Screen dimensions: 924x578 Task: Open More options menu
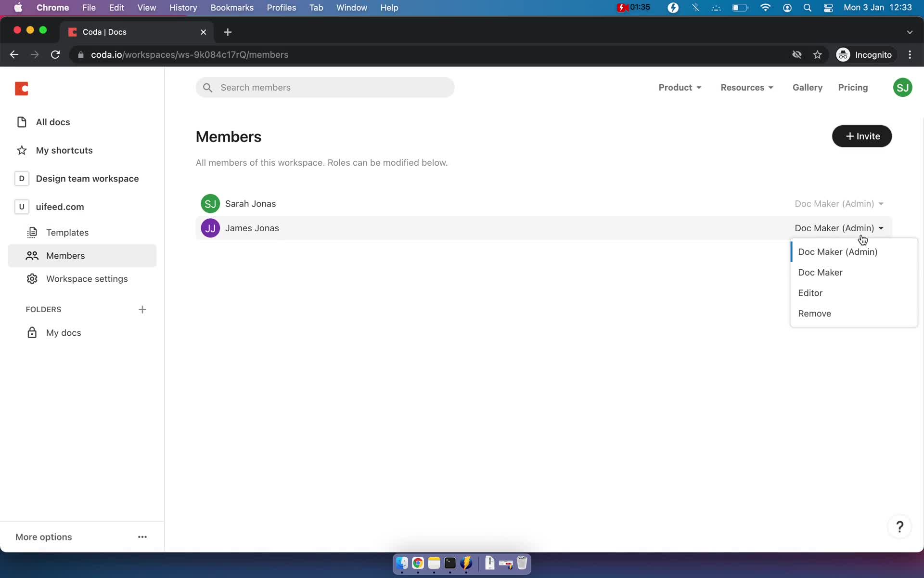tap(142, 537)
